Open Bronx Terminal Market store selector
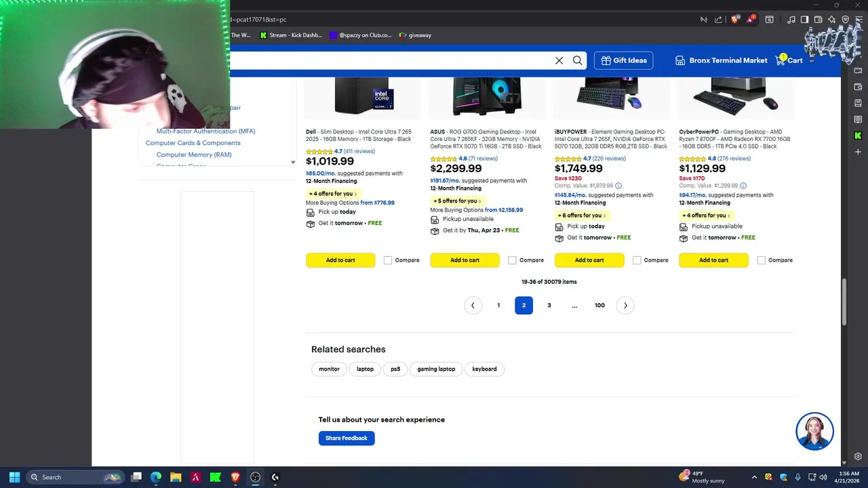 coord(722,60)
